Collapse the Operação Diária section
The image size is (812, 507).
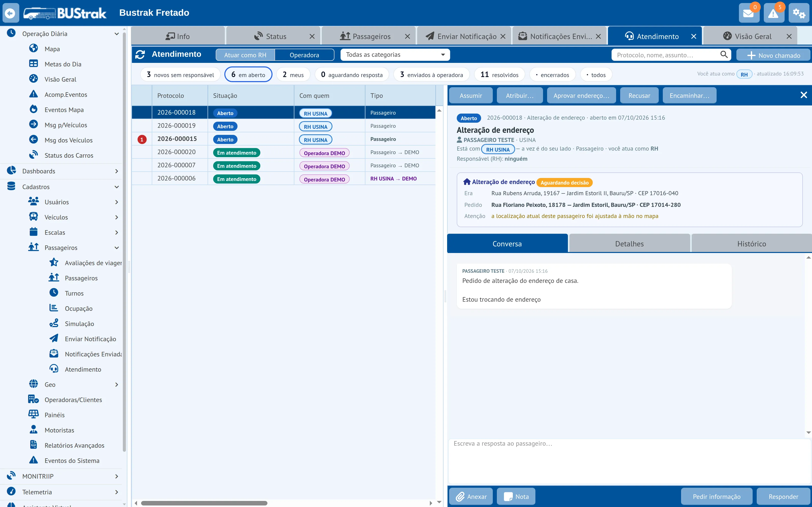(x=63, y=33)
